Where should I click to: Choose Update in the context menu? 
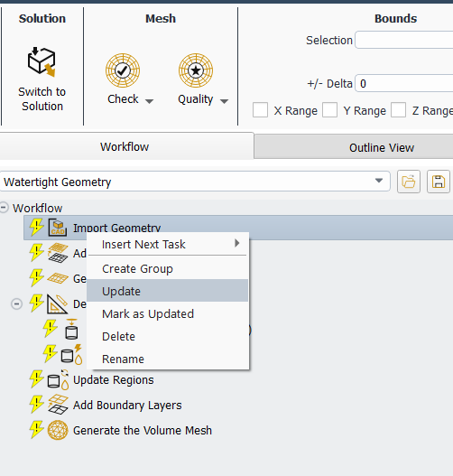[x=168, y=291]
